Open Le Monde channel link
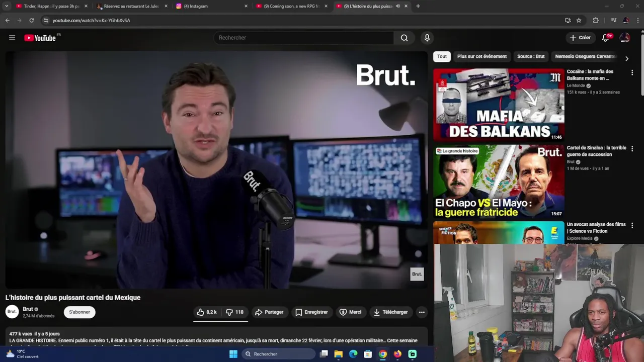This screenshot has height=362, width=644. 577,85
